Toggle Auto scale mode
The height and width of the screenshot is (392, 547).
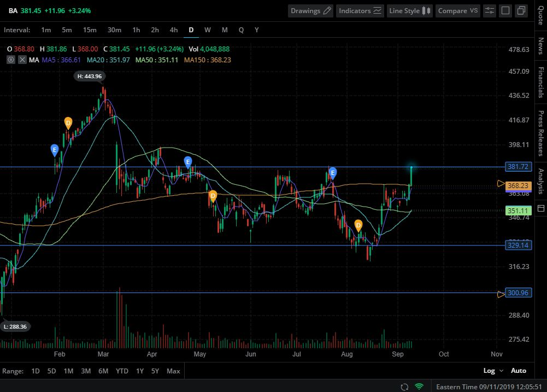(519, 371)
